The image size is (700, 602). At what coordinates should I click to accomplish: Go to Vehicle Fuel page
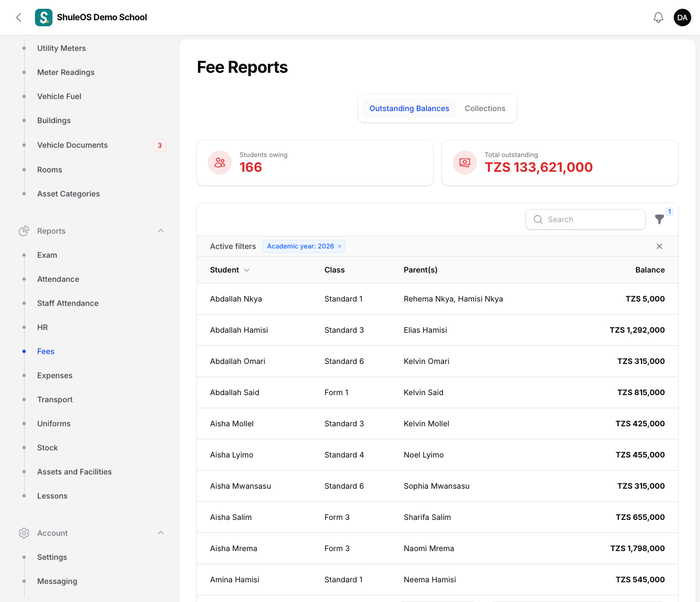tap(59, 96)
